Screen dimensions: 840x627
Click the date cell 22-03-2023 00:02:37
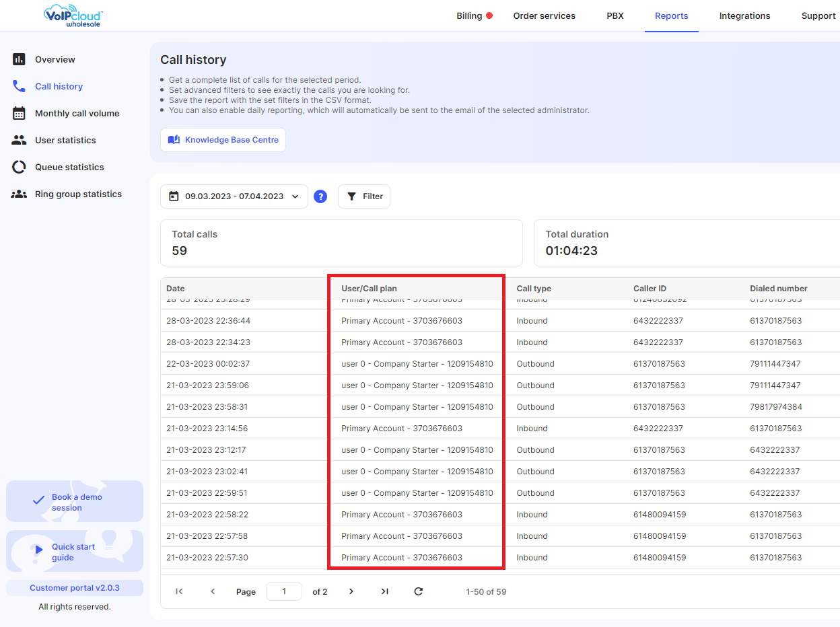click(x=208, y=364)
